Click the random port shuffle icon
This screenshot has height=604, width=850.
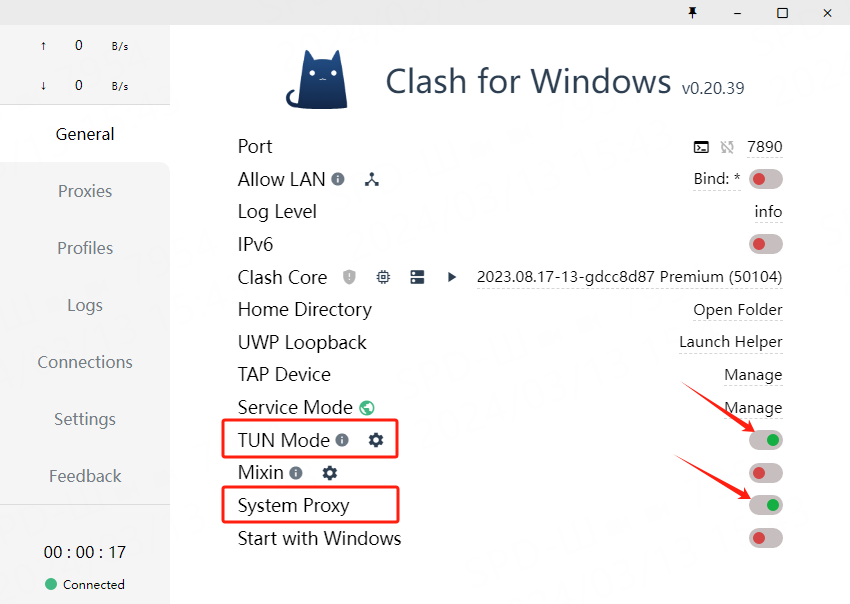coord(727,147)
